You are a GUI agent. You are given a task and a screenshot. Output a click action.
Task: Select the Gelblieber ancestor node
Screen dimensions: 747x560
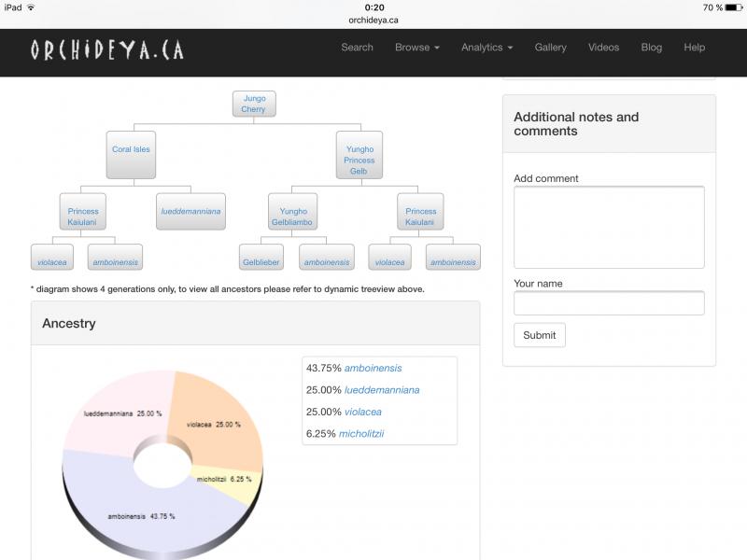click(x=261, y=262)
